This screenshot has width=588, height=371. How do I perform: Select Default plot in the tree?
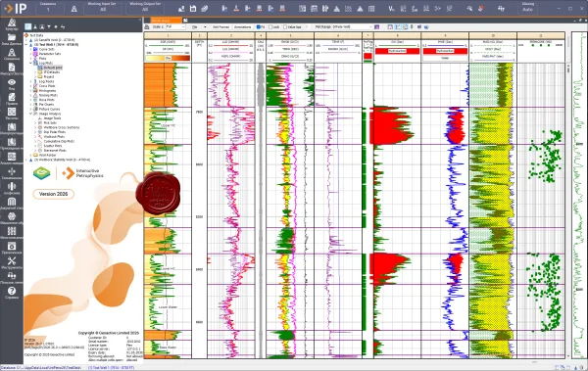[53, 68]
